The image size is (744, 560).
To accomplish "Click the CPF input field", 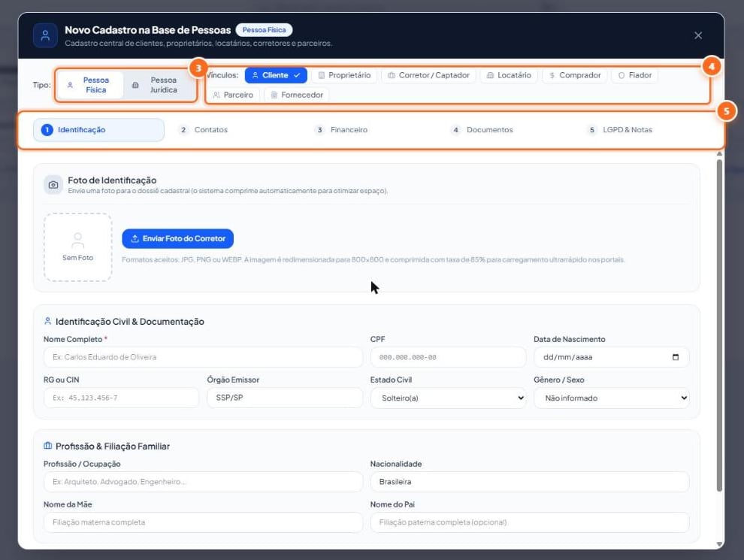I will (x=449, y=357).
